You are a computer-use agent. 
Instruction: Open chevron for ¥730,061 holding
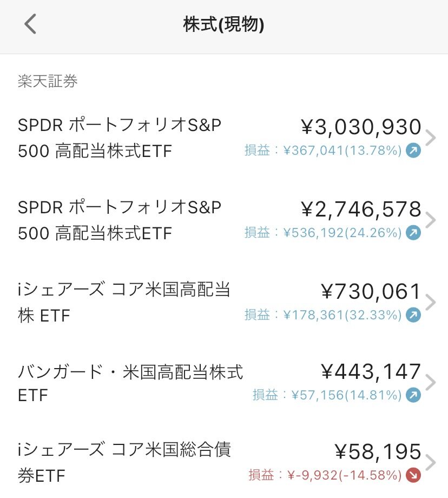tap(430, 303)
